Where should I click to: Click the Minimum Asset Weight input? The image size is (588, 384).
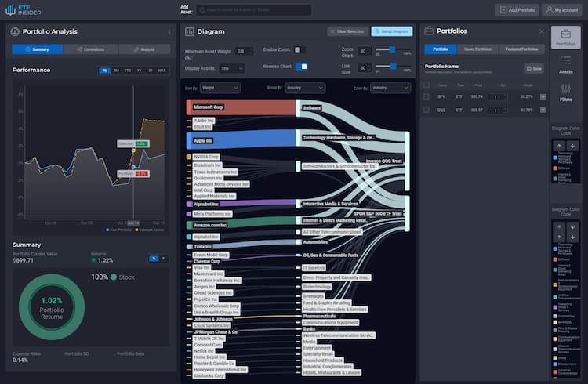pyautogui.click(x=244, y=52)
